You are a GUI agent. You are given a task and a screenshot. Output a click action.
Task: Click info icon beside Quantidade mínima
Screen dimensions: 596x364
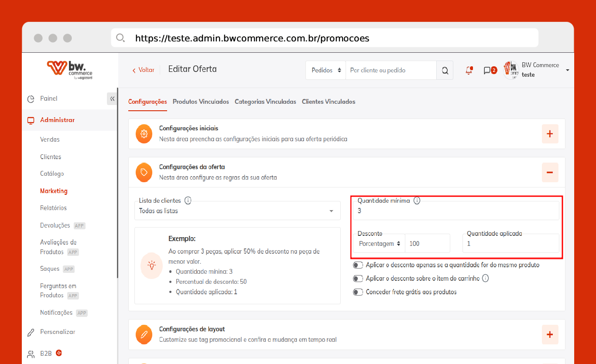point(417,201)
